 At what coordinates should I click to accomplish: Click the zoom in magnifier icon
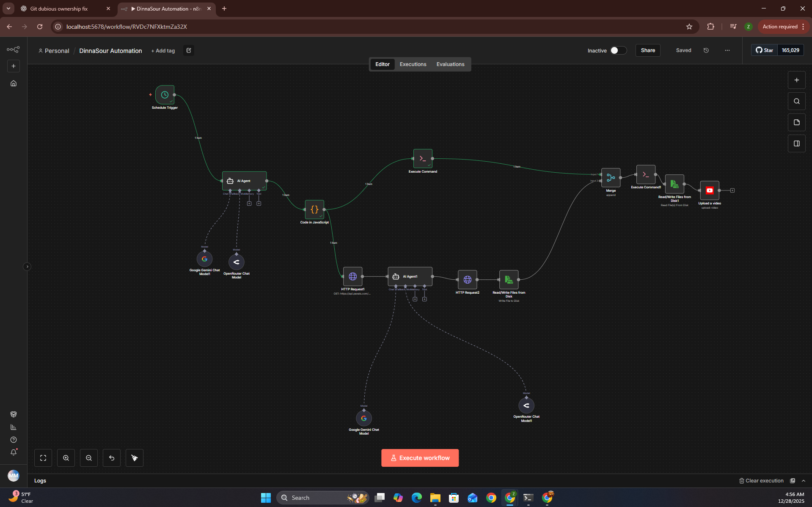(66, 458)
